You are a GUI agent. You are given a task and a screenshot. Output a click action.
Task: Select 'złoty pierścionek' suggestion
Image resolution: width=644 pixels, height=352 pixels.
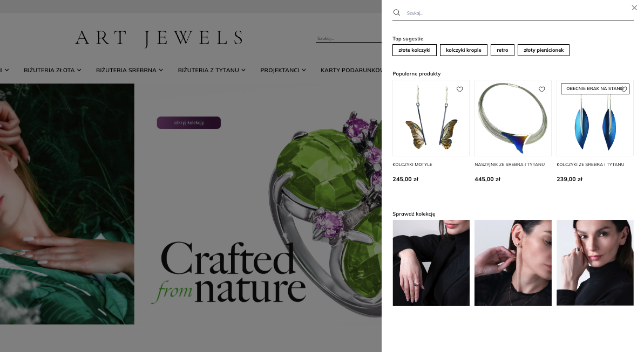click(x=544, y=50)
